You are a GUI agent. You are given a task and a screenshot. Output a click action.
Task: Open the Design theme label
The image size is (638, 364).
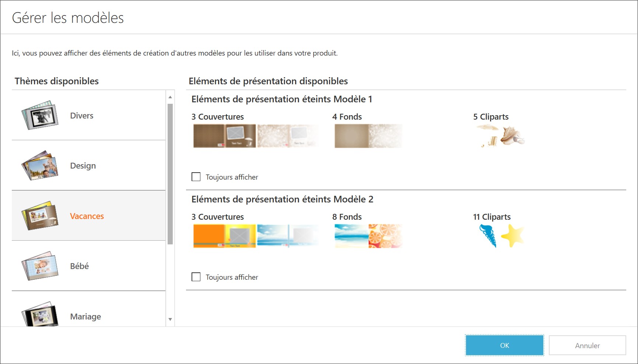[83, 166]
